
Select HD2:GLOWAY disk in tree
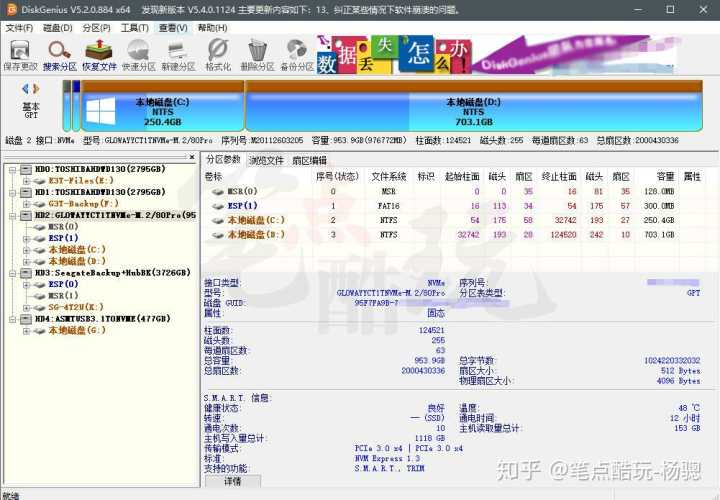coord(115,215)
